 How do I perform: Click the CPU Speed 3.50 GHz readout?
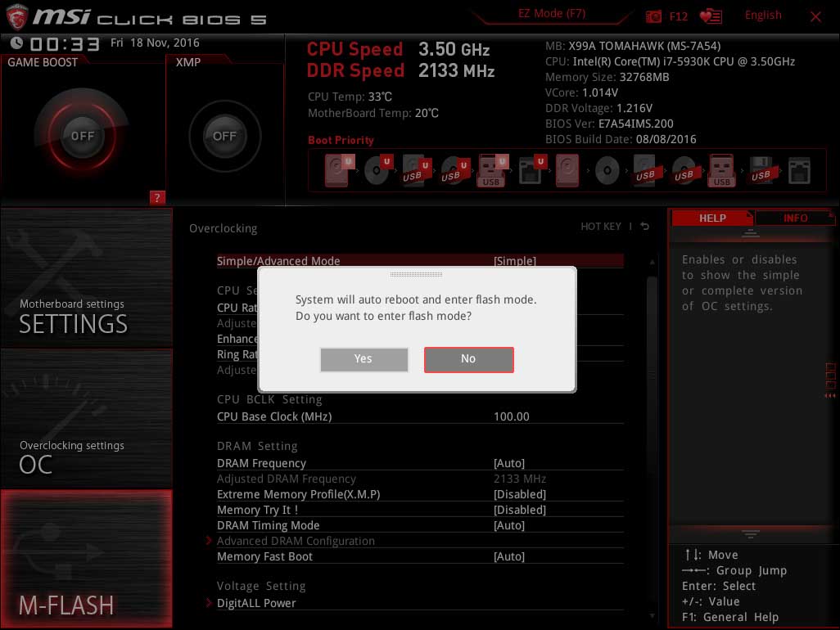pos(398,49)
